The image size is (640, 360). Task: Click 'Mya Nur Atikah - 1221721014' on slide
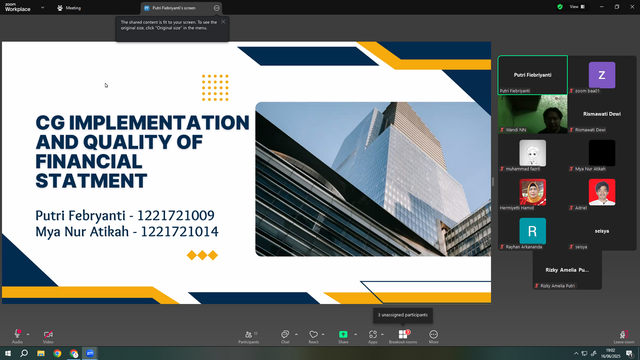tap(127, 232)
